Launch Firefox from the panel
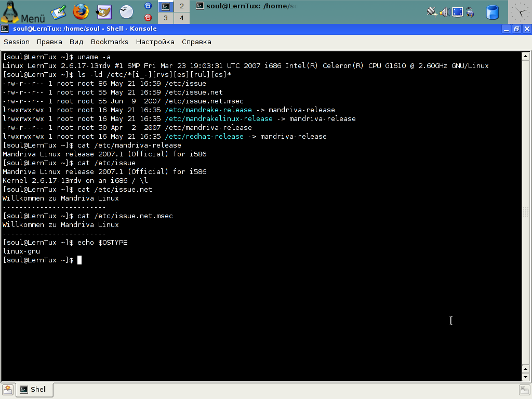The height and width of the screenshot is (399, 532). click(x=81, y=12)
